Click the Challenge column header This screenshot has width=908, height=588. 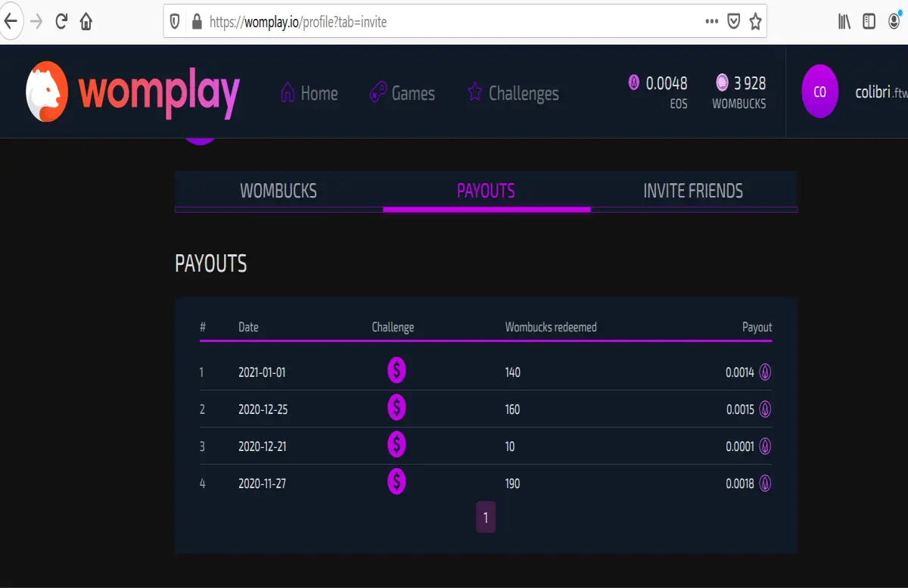coord(393,327)
